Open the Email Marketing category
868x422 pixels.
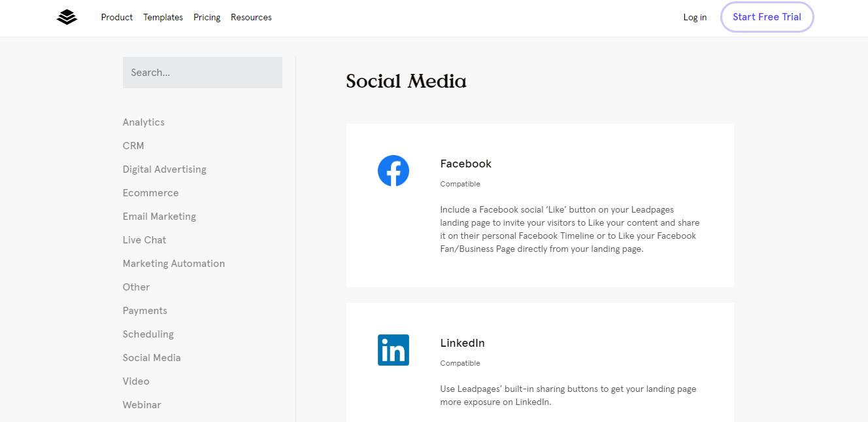(159, 217)
